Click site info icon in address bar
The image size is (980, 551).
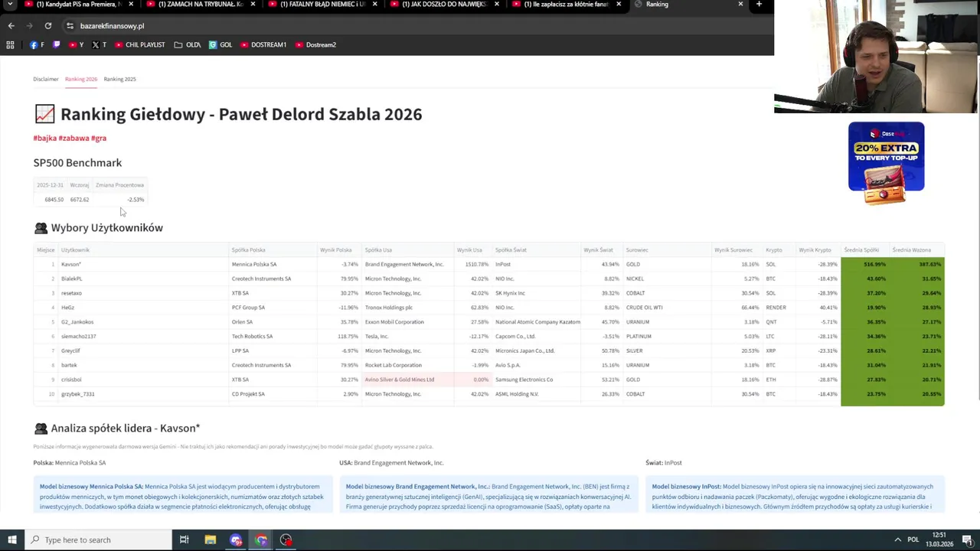point(70,26)
